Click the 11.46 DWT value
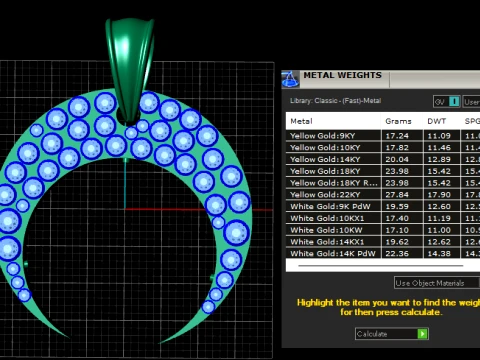Image resolution: width=480 pixels, height=360 pixels. 439,147
